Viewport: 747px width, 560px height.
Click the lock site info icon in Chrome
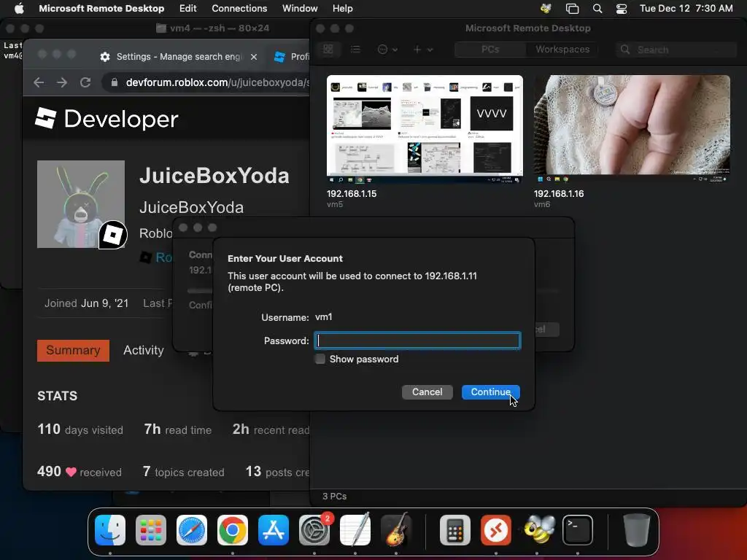115,82
